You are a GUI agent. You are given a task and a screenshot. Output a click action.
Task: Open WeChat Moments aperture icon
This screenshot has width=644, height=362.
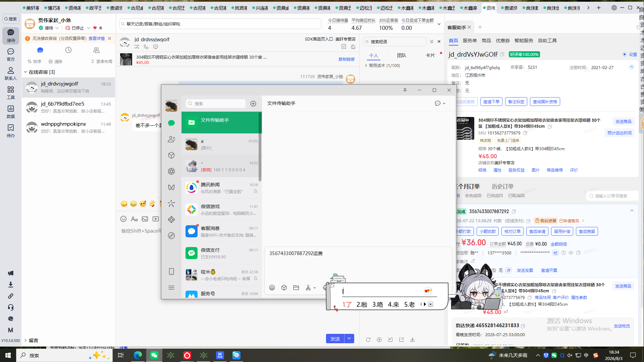click(x=171, y=171)
